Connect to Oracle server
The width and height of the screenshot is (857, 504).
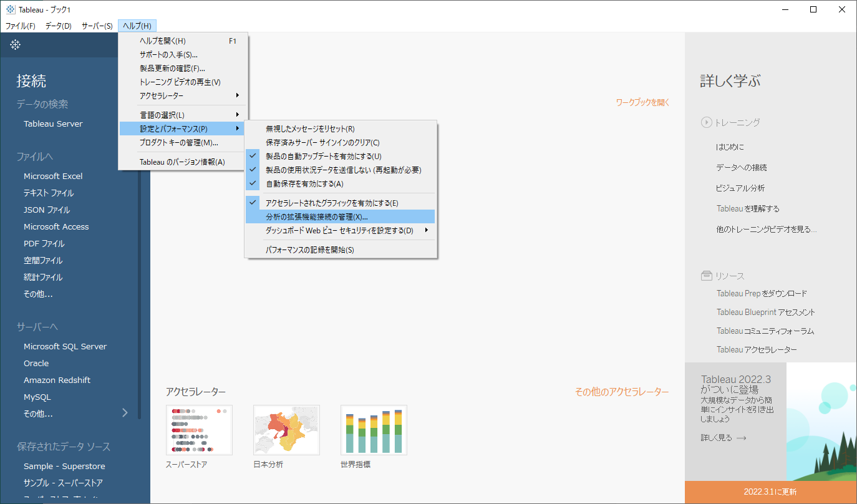(36, 363)
